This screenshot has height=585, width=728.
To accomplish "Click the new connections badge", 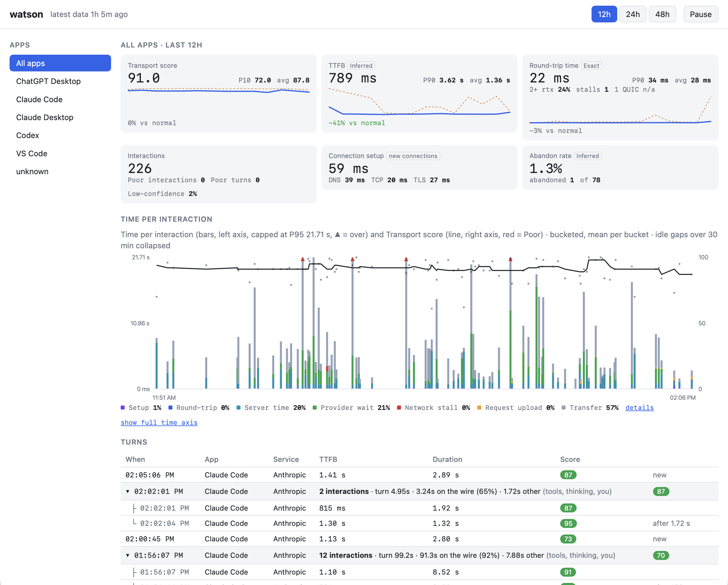I will 413,156.
